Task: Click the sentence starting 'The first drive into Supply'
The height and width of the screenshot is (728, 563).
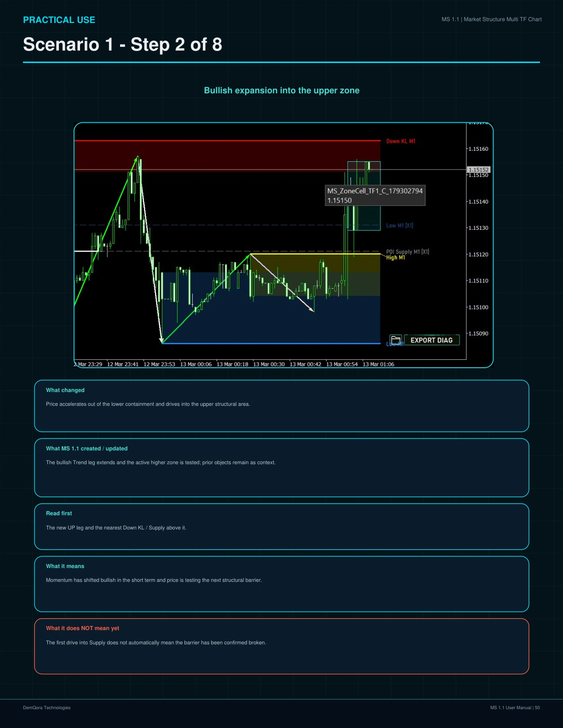Action: click(x=156, y=643)
